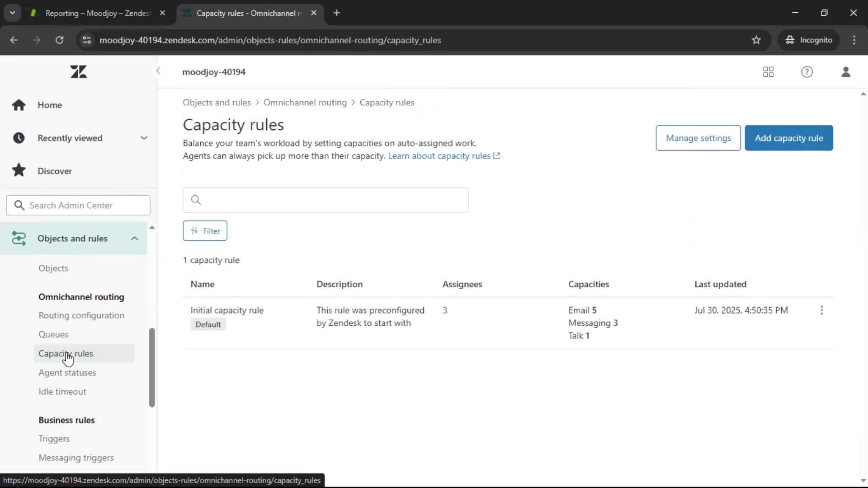Open the Filter button
The width and height of the screenshot is (868, 488).
coord(205,231)
